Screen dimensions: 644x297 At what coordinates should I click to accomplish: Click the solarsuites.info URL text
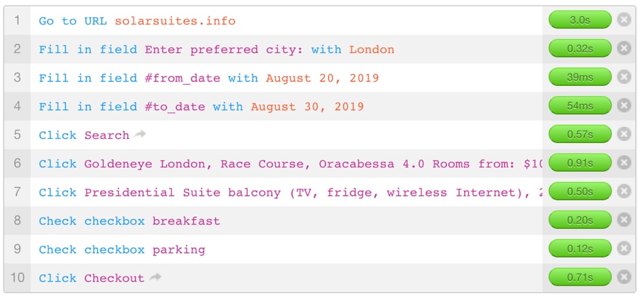pos(175,21)
